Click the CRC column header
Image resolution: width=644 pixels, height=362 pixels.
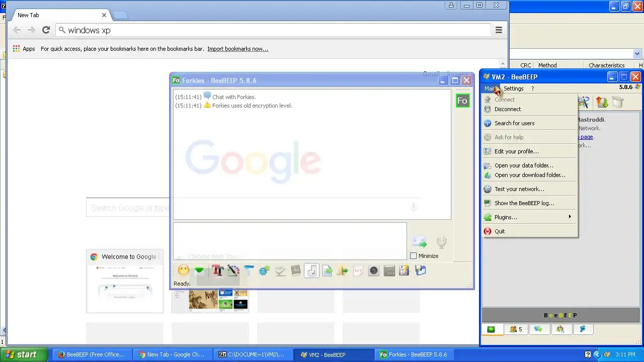[525, 65]
